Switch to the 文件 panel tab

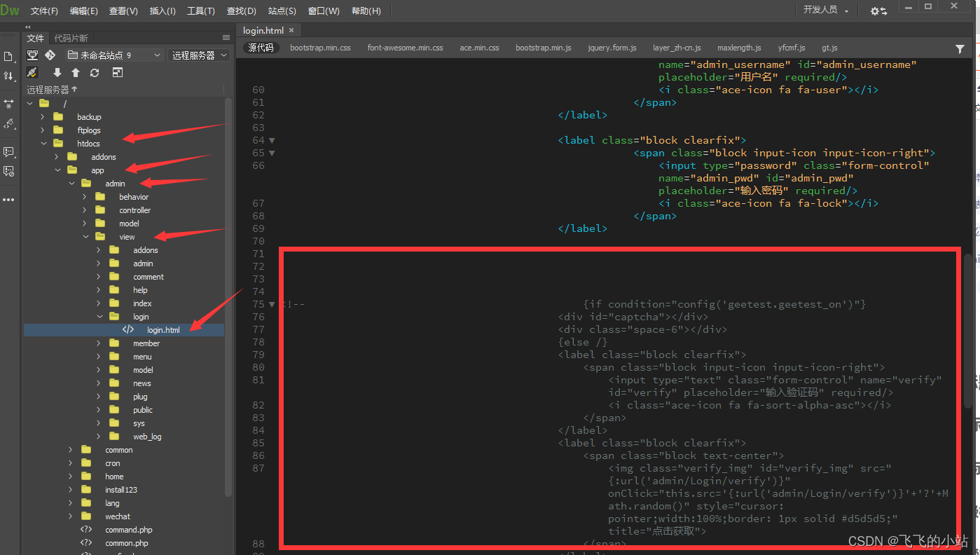click(x=35, y=39)
